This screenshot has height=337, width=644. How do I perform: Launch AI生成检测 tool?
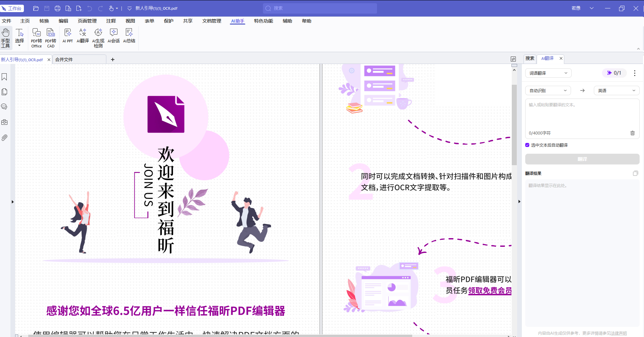98,38
